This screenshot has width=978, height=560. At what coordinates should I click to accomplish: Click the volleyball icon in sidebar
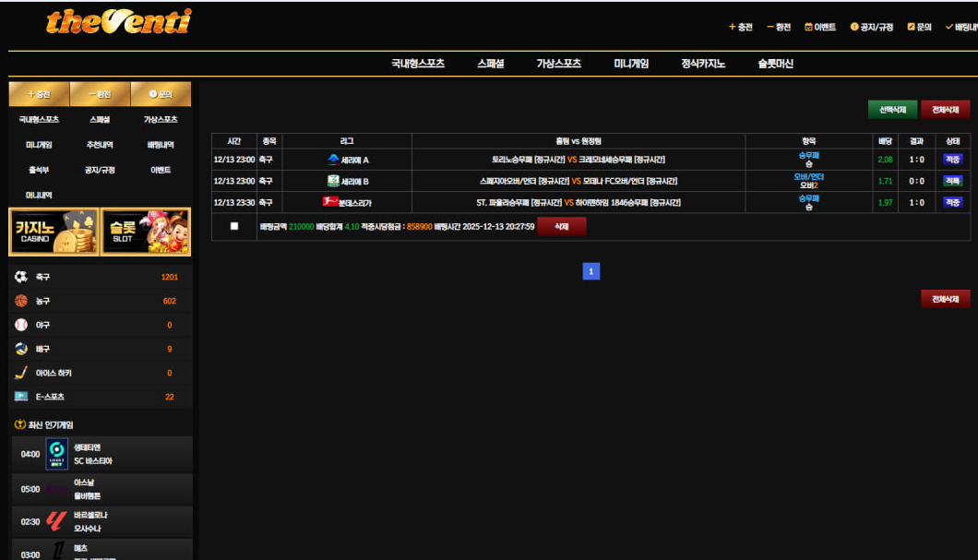21,349
